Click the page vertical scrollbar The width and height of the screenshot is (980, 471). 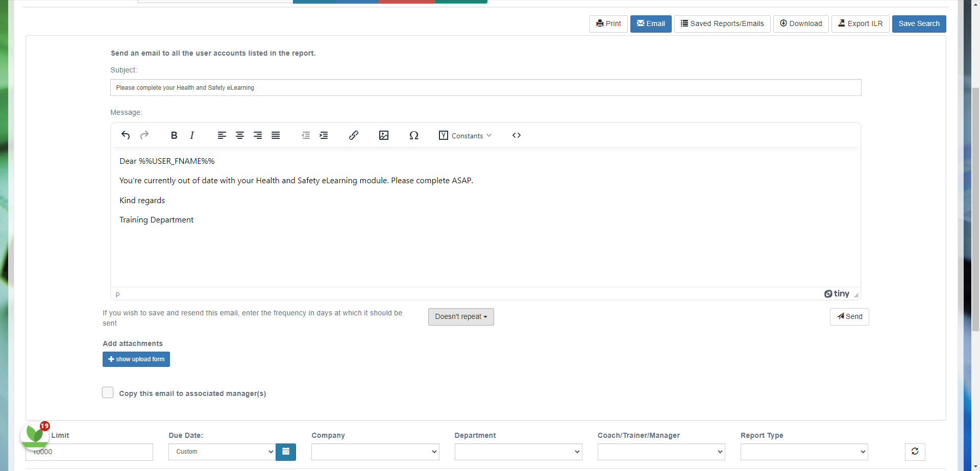click(x=975, y=209)
